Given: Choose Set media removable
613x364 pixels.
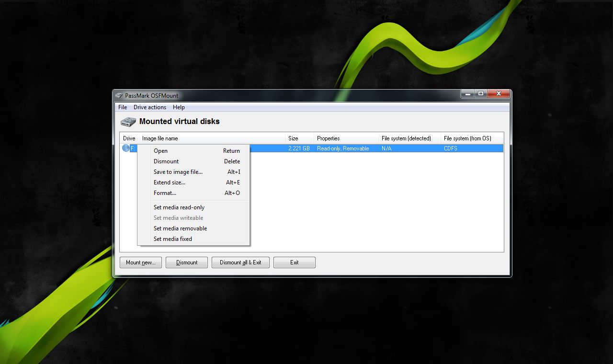Looking at the screenshot, I should (193, 228).
